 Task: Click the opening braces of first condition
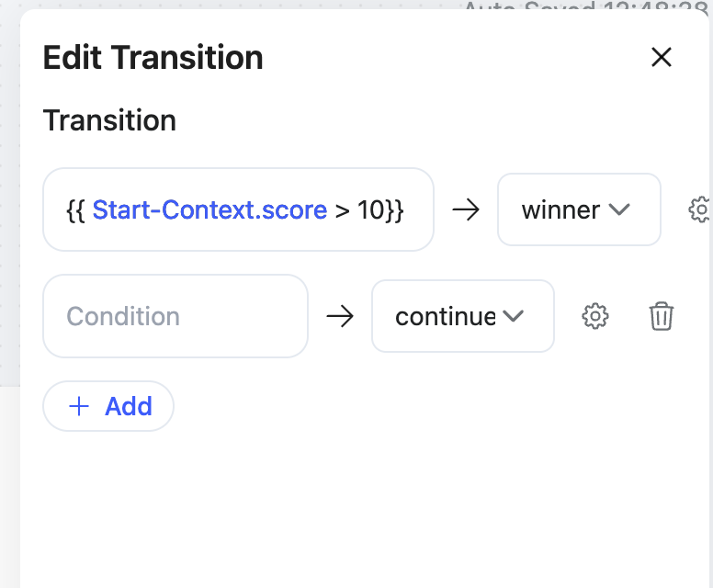[x=75, y=210]
